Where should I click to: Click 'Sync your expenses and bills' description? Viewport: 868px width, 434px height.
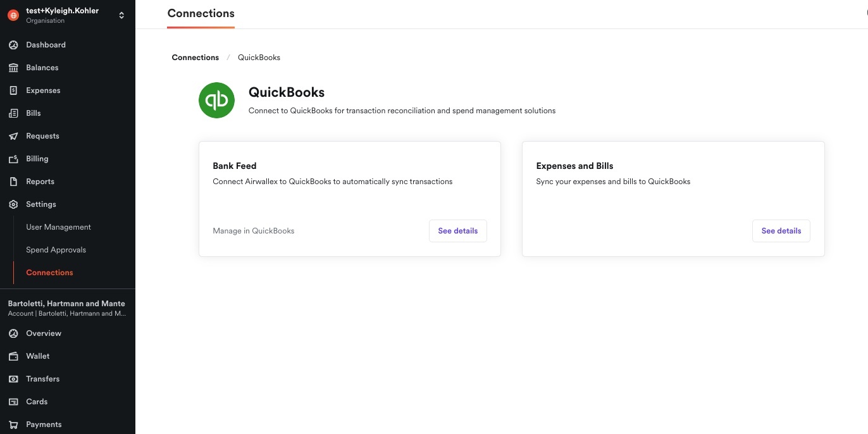pyautogui.click(x=613, y=182)
